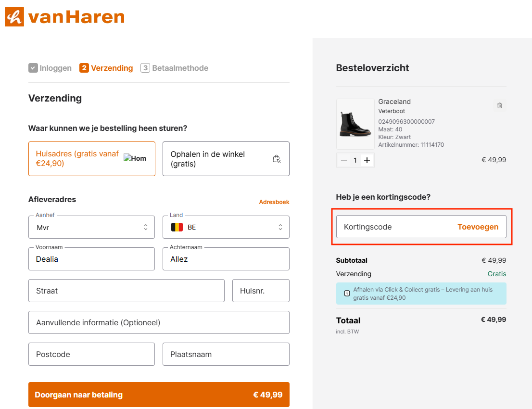532x409 pixels.
Task: Select Huisadres delivery option
Action: 91,159
